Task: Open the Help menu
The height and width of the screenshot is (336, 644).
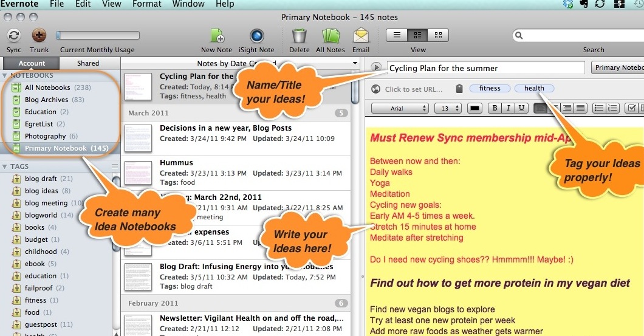Action: coord(225,4)
